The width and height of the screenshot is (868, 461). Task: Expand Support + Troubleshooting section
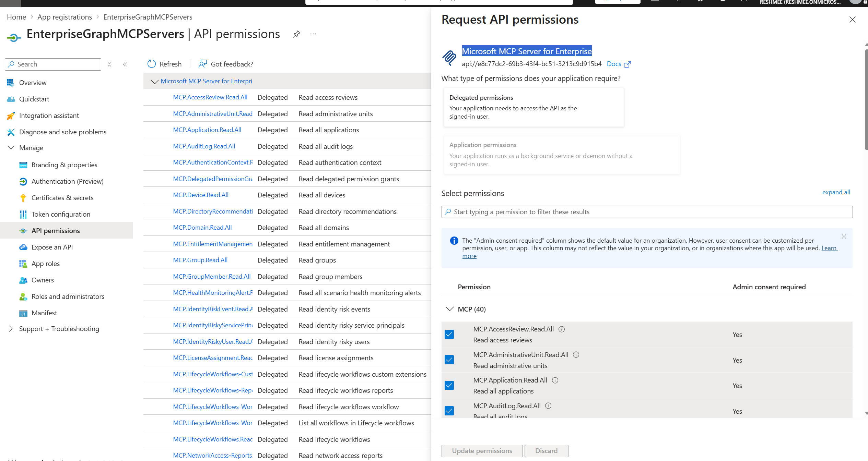(11, 329)
